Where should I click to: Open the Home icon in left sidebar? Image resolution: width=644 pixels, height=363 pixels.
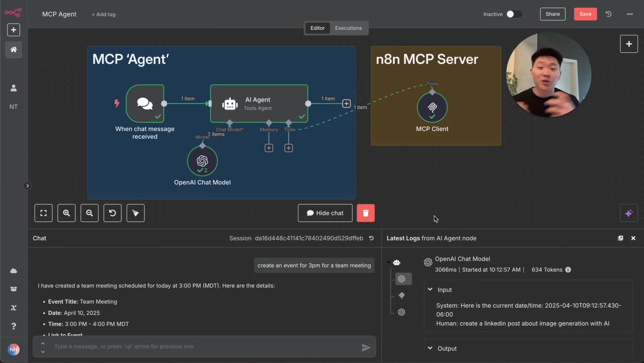(x=14, y=50)
